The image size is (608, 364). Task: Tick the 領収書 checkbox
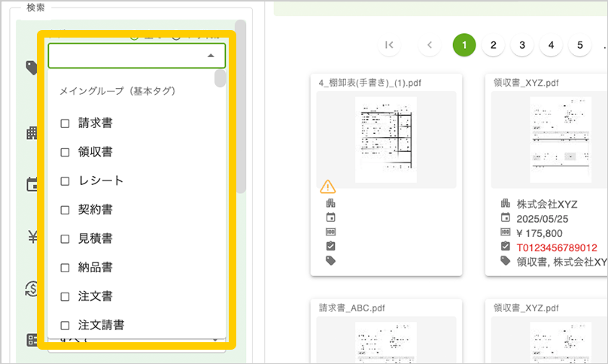coord(65,153)
